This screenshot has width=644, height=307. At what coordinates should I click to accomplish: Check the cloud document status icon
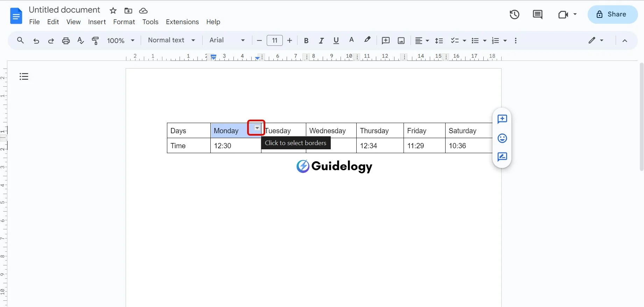pos(143,10)
